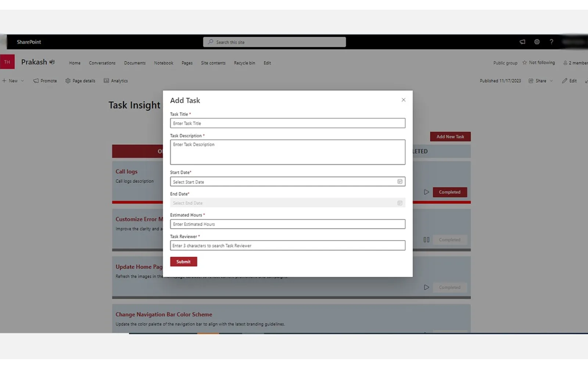Open the Change Navigation Bar Color Scheme task
Image resolution: width=588 pixels, height=368 pixels.
pos(164,314)
